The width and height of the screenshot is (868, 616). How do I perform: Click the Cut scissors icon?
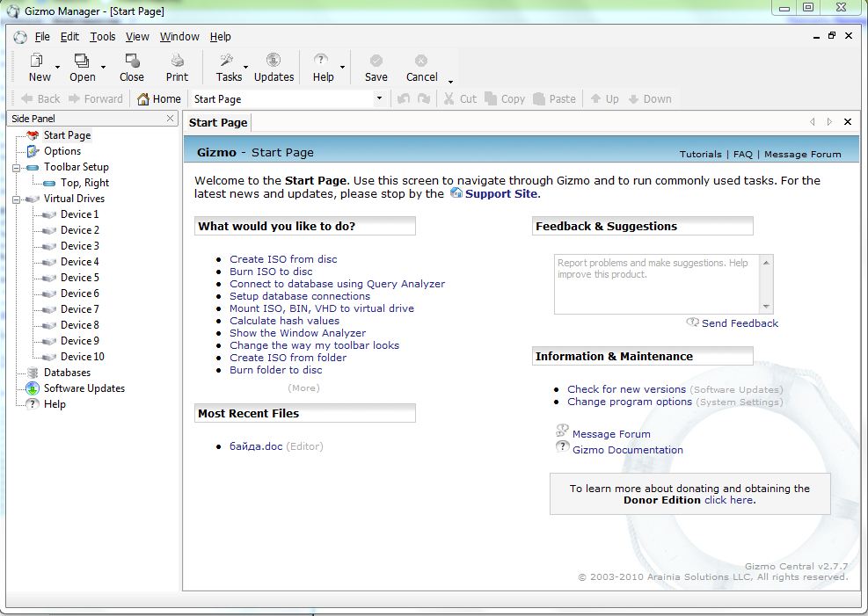point(449,99)
